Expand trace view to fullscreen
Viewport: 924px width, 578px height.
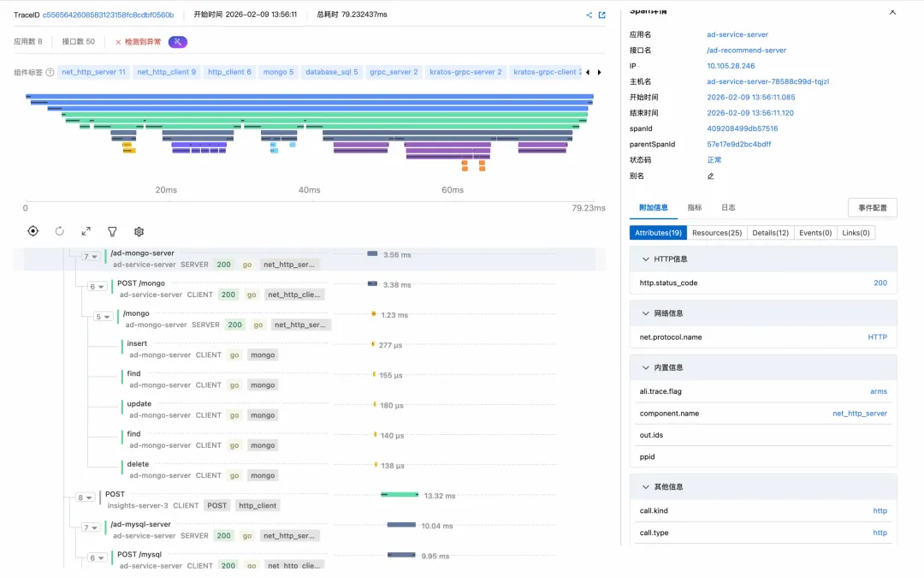coord(86,231)
